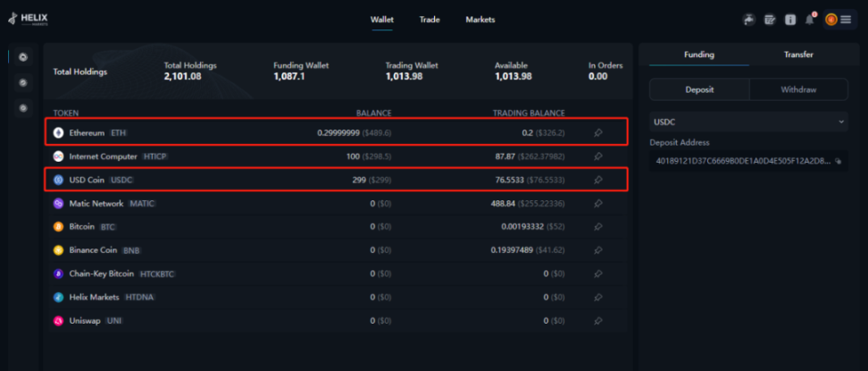Open the hamburger menu lines in header
The image size is (868, 371).
846,20
